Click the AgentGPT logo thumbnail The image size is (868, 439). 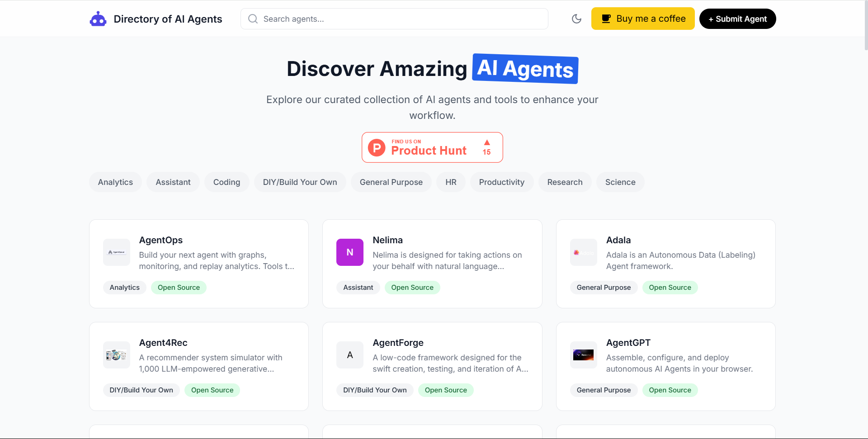click(584, 355)
